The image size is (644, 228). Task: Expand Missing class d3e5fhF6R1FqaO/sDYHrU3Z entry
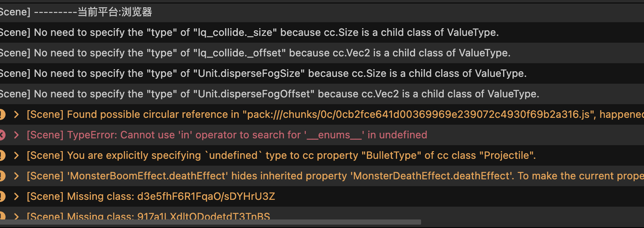coord(17,196)
